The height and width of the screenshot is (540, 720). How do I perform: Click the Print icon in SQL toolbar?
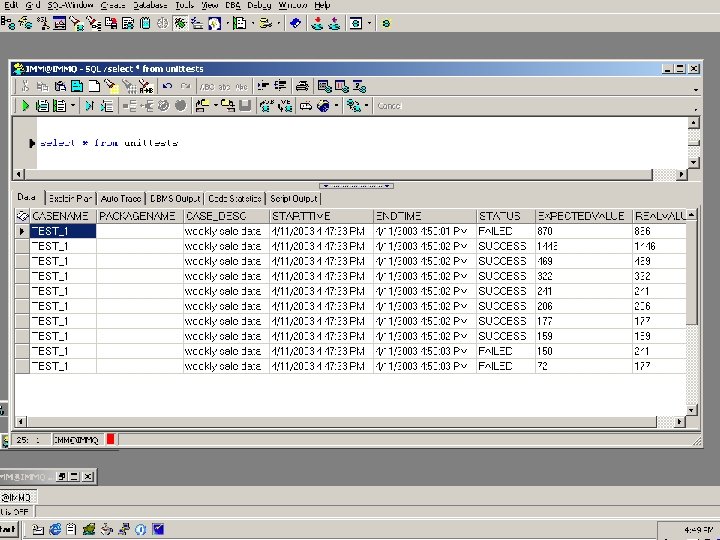coord(302,86)
